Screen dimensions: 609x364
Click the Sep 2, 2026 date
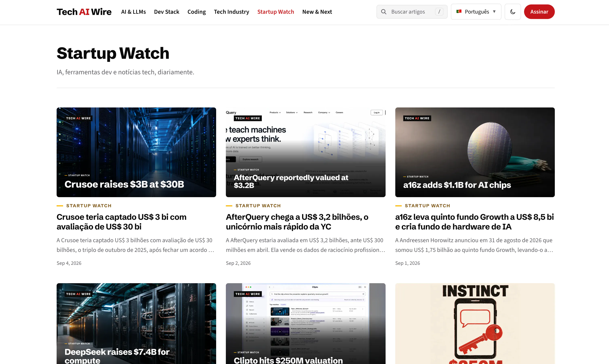coord(238,263)
